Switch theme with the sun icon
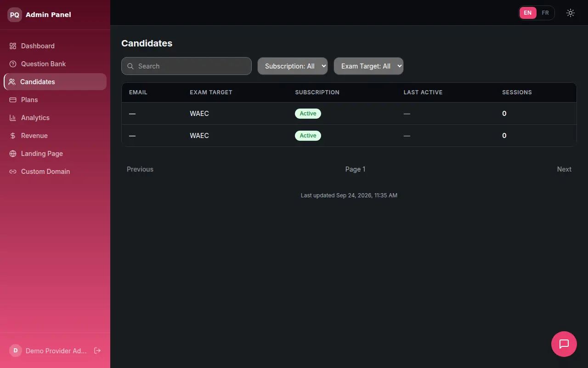The image size is (588, 368). click(x=571, y=13)
